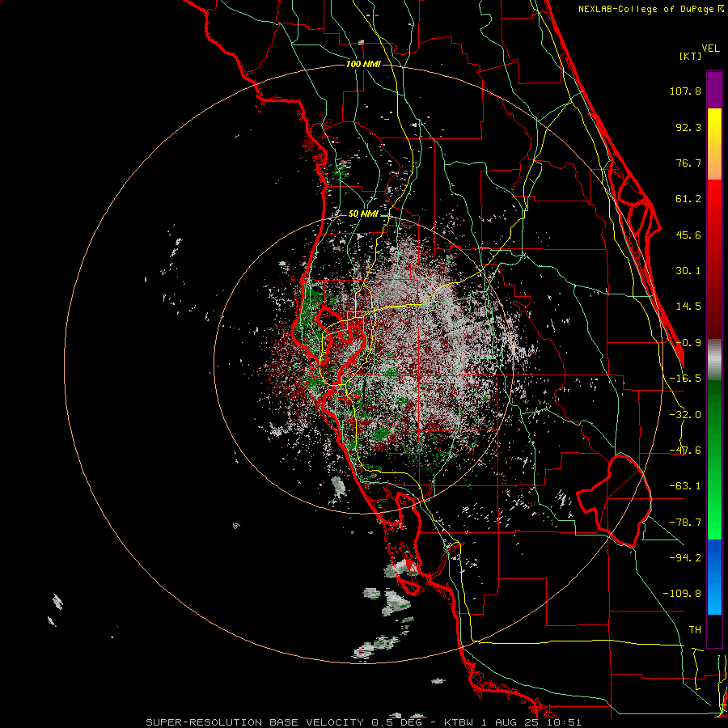This screenshot has height=728, width=728.
Task: Select the dark TH segment at color bar bottom
Action: (714, 631)
